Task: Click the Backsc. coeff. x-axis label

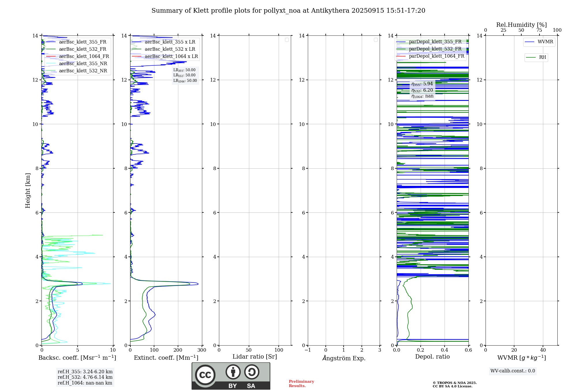Action: (77, 358)
